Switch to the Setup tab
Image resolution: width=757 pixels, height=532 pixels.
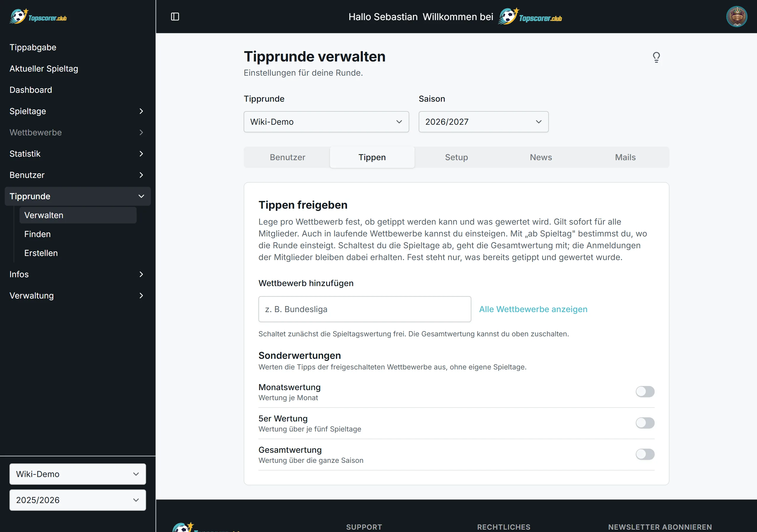(x=456, y=157)
